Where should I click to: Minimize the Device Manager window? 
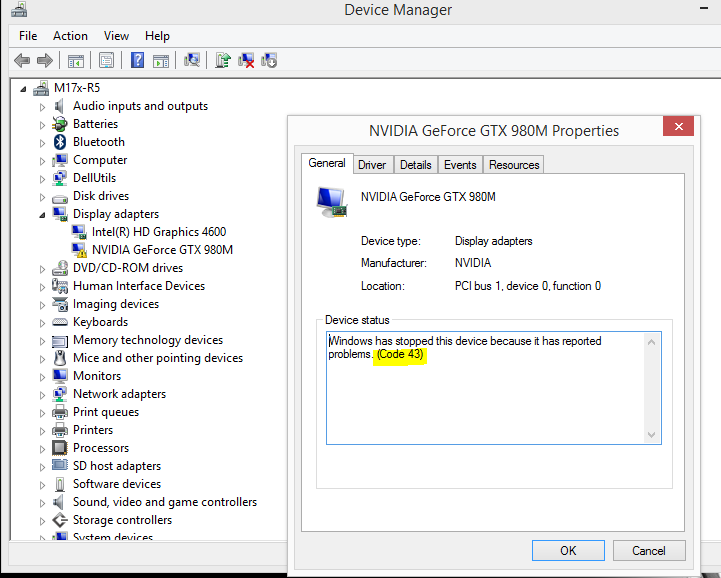click(704, 8)
